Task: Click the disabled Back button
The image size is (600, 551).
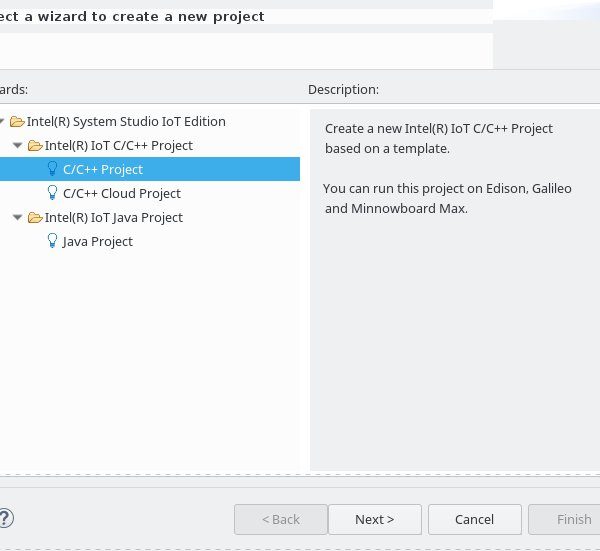Action: [x=280, y=519]
